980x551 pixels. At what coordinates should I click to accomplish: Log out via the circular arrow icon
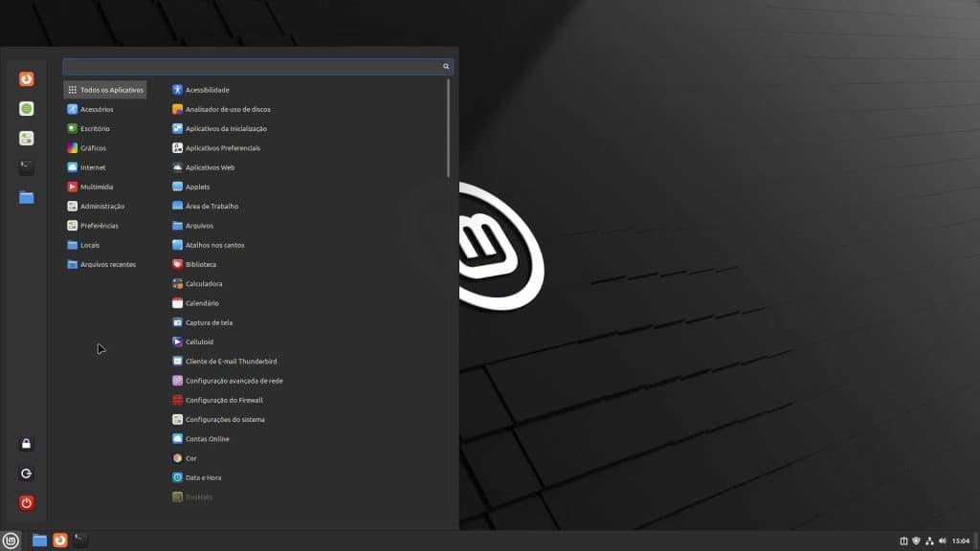(26, 473)
